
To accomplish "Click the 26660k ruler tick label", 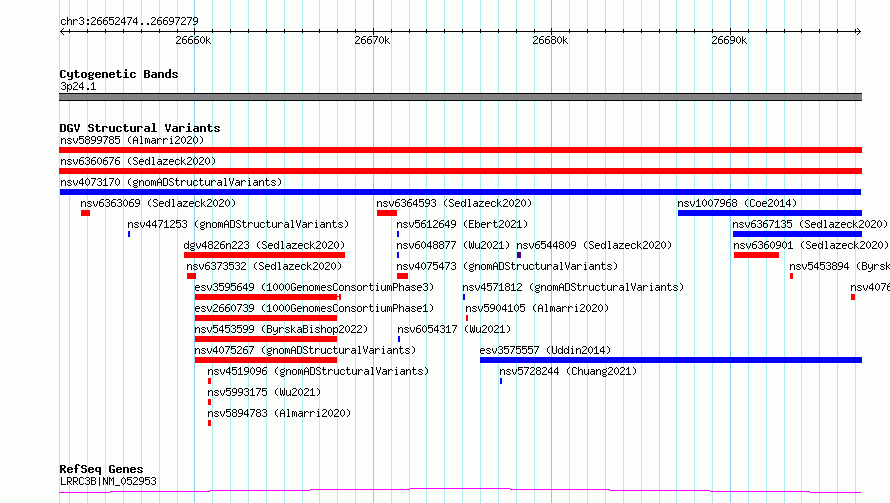I will tap(193, 40).
